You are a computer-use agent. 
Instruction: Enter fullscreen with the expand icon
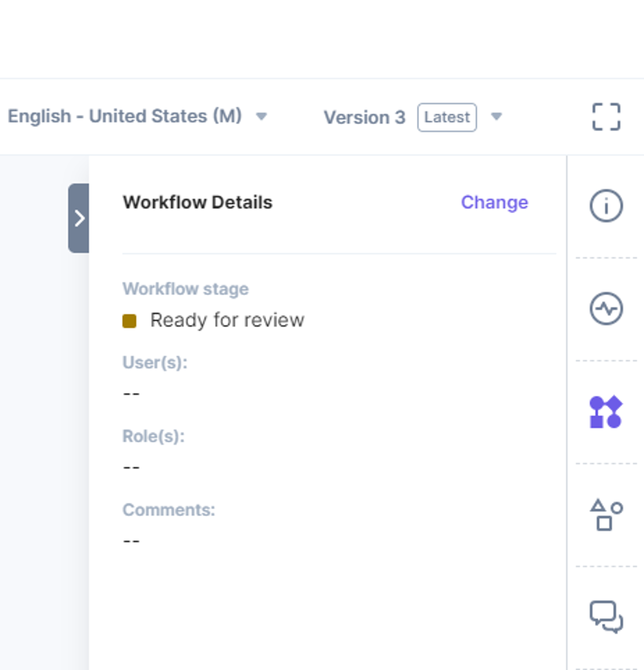pos(606,117)
